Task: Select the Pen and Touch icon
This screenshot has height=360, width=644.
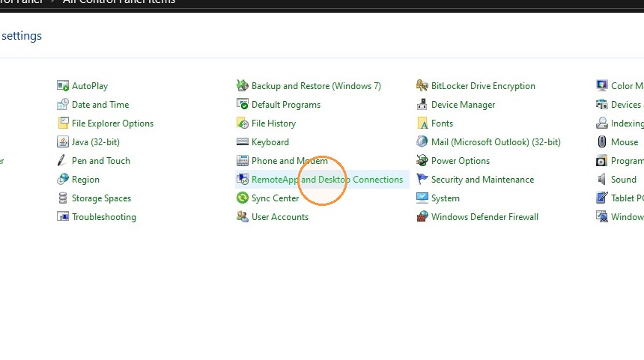Action: [x=63, y=160]
